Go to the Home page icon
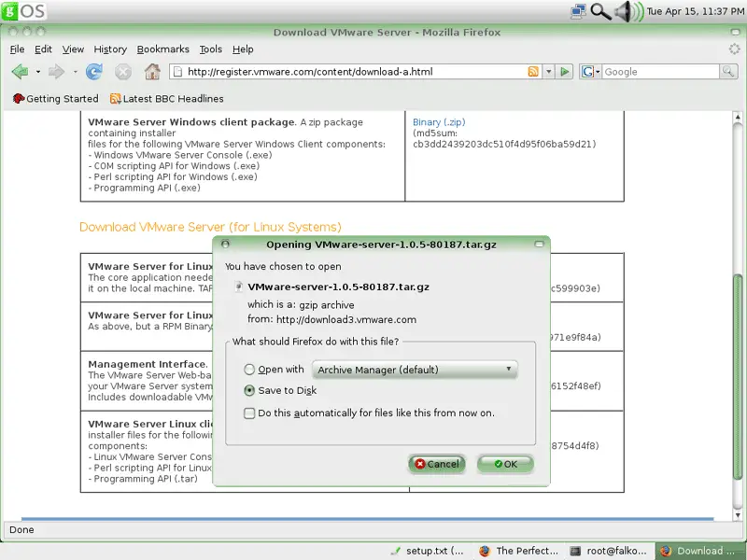 (152, 72)
